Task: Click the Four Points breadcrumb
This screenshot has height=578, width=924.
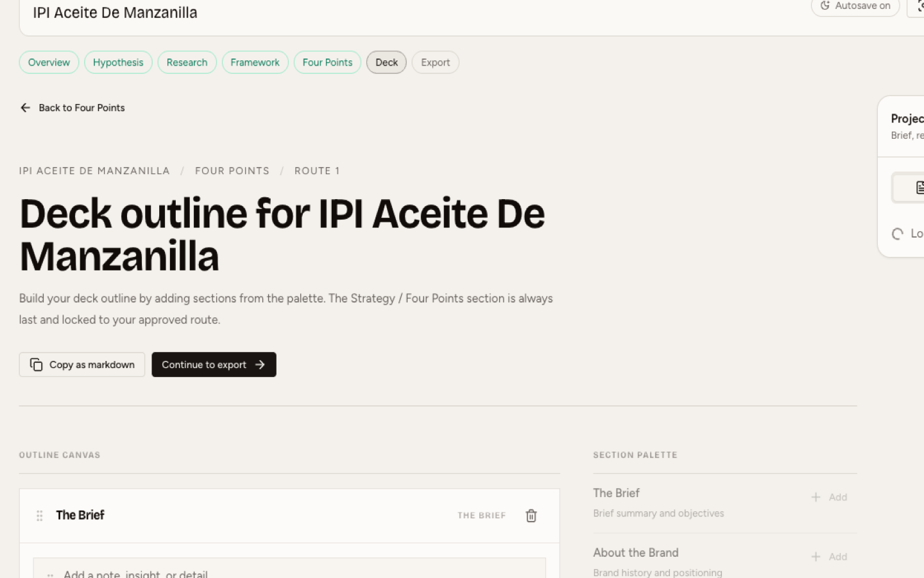Action: tap(232, 171)
